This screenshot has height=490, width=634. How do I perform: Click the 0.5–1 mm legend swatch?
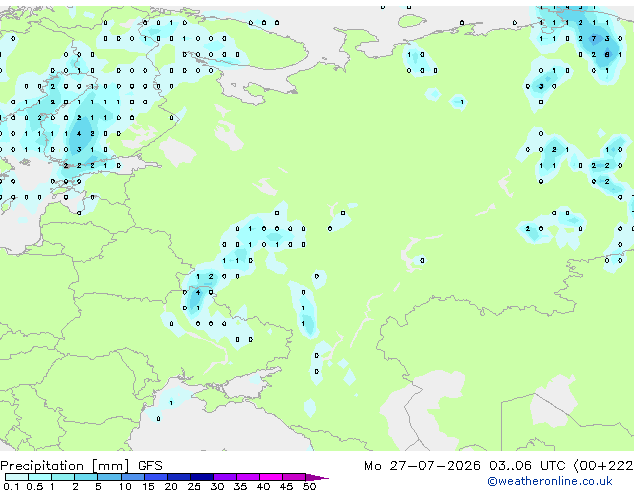click(40, 477)
